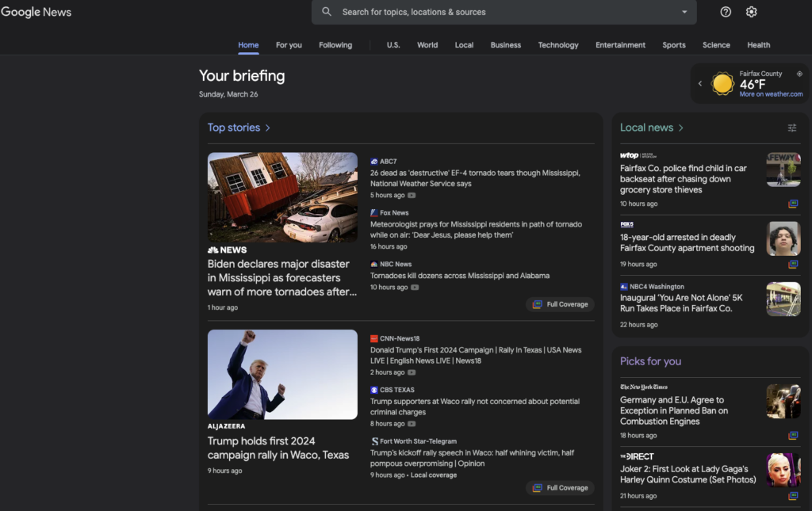Click the search magnifier icon
812x511 pixels.
pos(327,12)
